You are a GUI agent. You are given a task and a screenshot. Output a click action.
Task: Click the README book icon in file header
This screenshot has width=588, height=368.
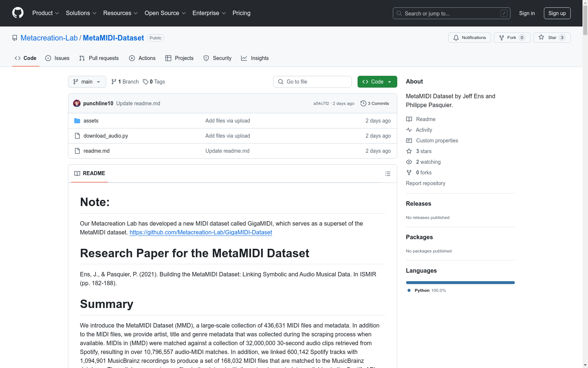click(77, 173)
